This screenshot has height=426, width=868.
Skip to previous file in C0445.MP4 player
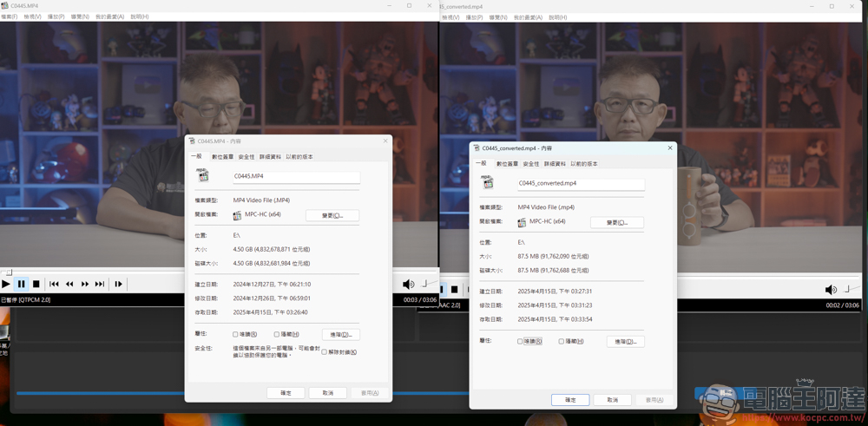pos(54,284)
